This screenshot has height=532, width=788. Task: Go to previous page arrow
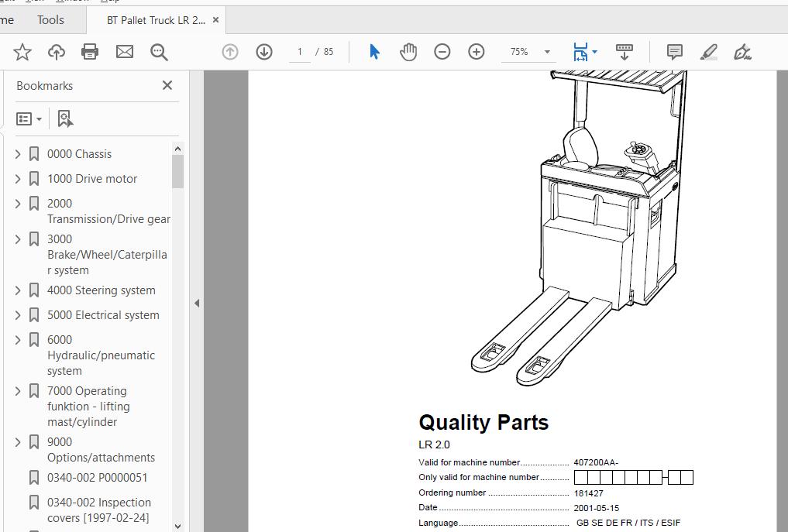[230, 52]
